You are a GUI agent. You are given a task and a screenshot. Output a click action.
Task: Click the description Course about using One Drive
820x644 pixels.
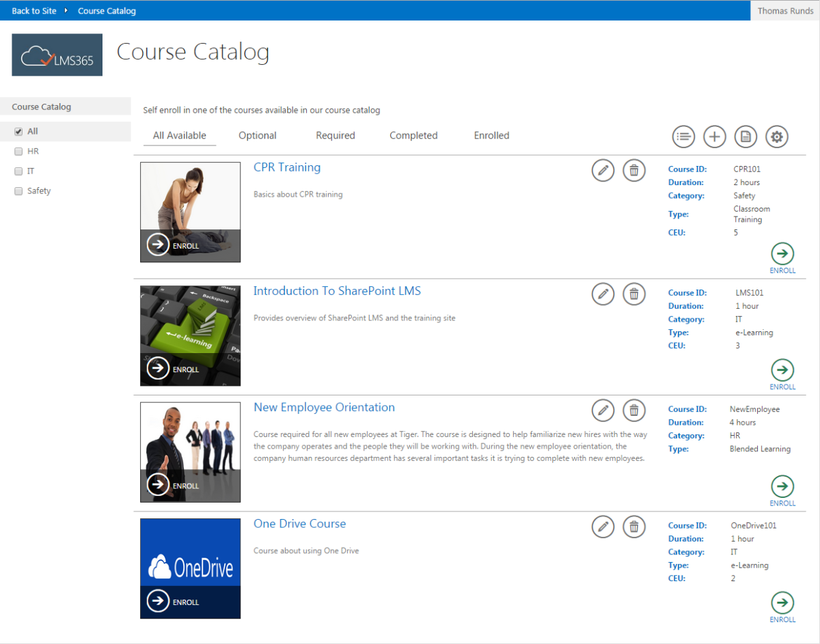pos(306,551)
